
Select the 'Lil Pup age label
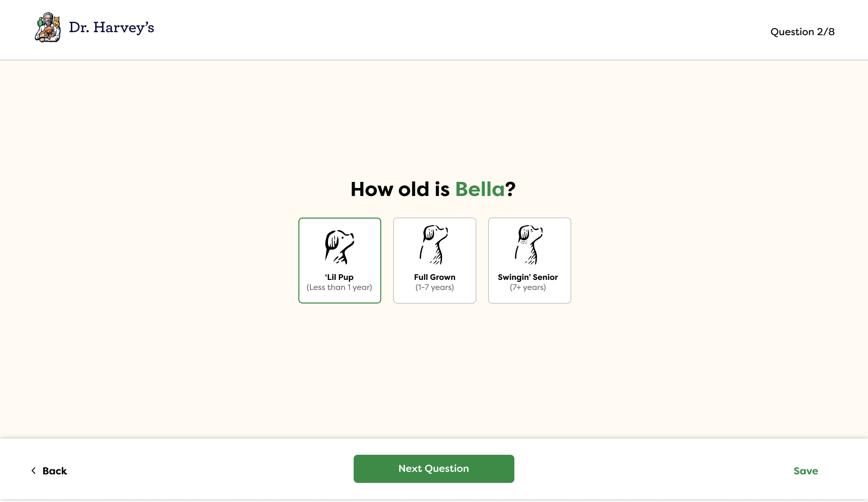340,277
